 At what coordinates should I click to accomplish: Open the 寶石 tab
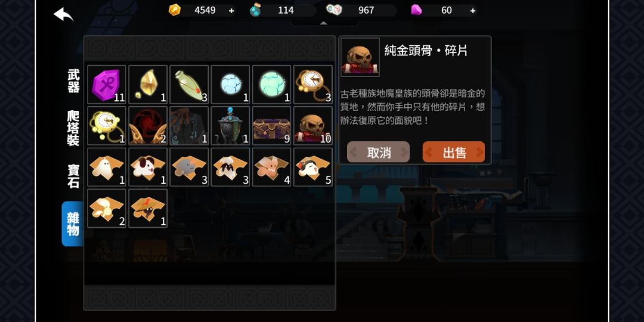pyautogui.click(x=73, y=176)
